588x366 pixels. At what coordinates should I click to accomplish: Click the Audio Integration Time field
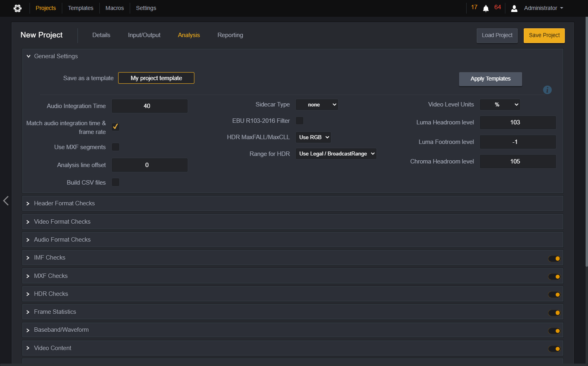click(x=150, y=106)
